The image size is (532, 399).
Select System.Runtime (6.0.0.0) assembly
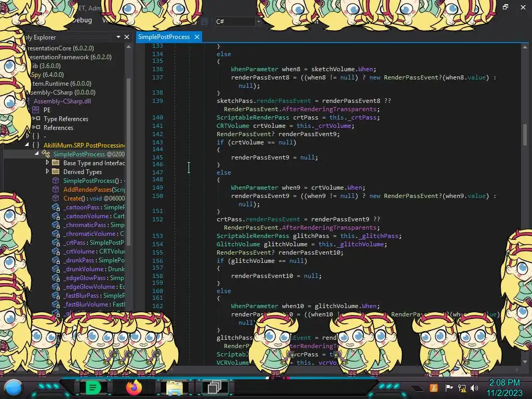pos(61,84)
